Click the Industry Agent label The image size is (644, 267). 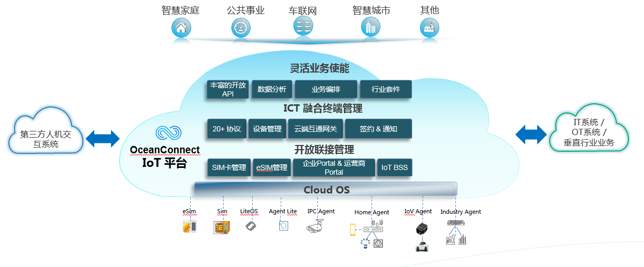click(461, 212)
